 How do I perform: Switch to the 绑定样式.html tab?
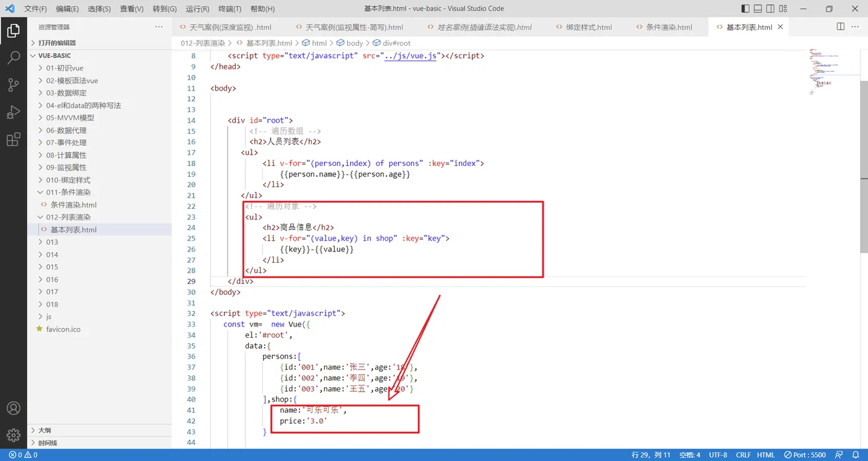(x=588, y=27)
